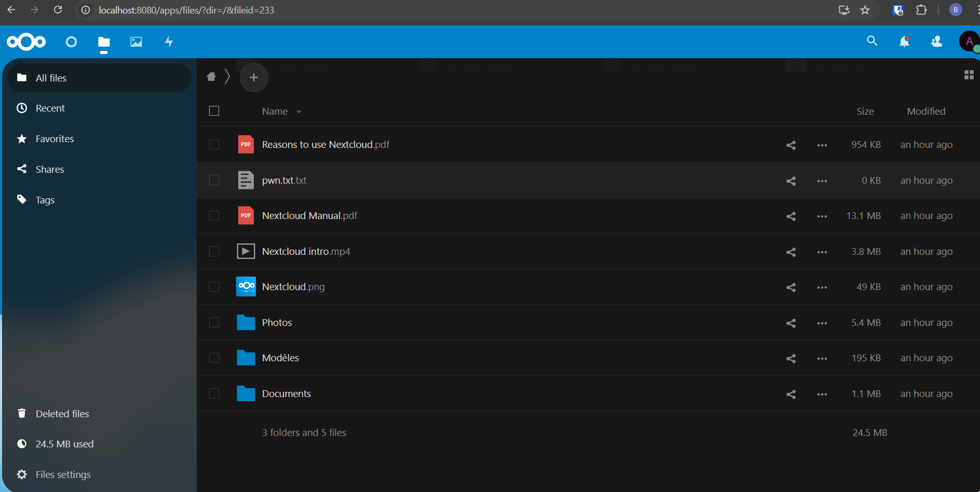The height and width of the screenshot is (492, 980).
Task: Share the pwn.txt.txt file
Action: 791,181
